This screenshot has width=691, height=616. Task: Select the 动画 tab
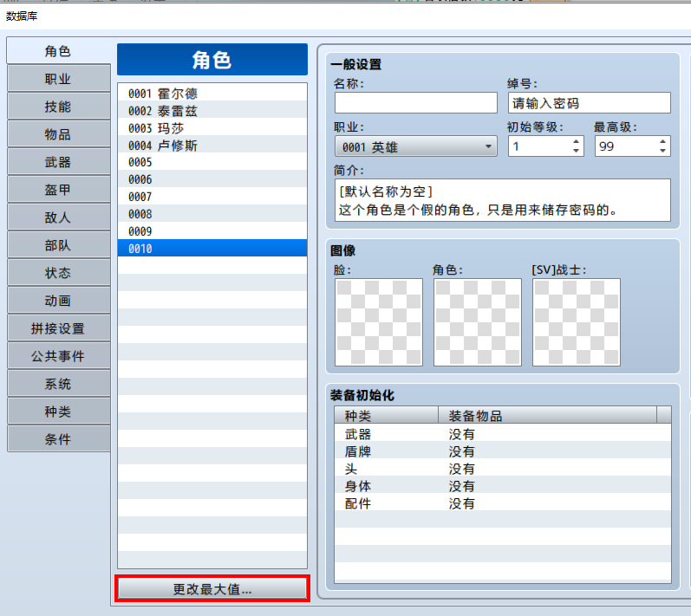pyautogui.click(x=58, y=301)
